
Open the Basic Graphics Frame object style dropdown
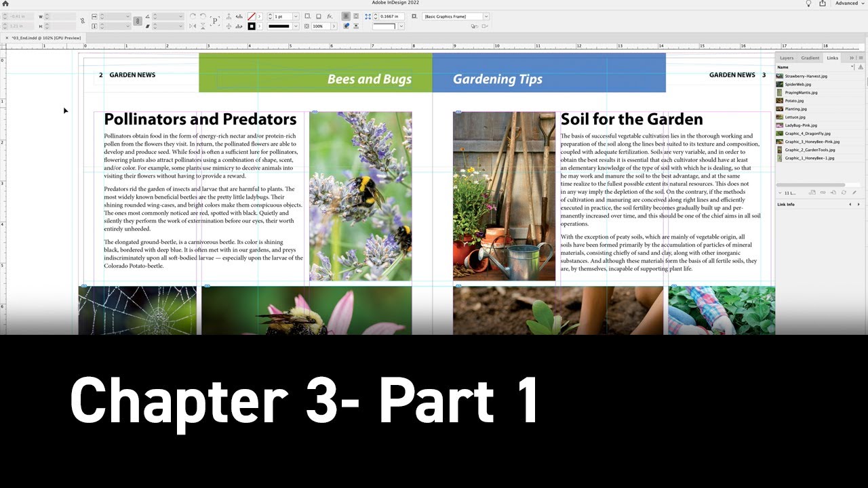[486, 16]
